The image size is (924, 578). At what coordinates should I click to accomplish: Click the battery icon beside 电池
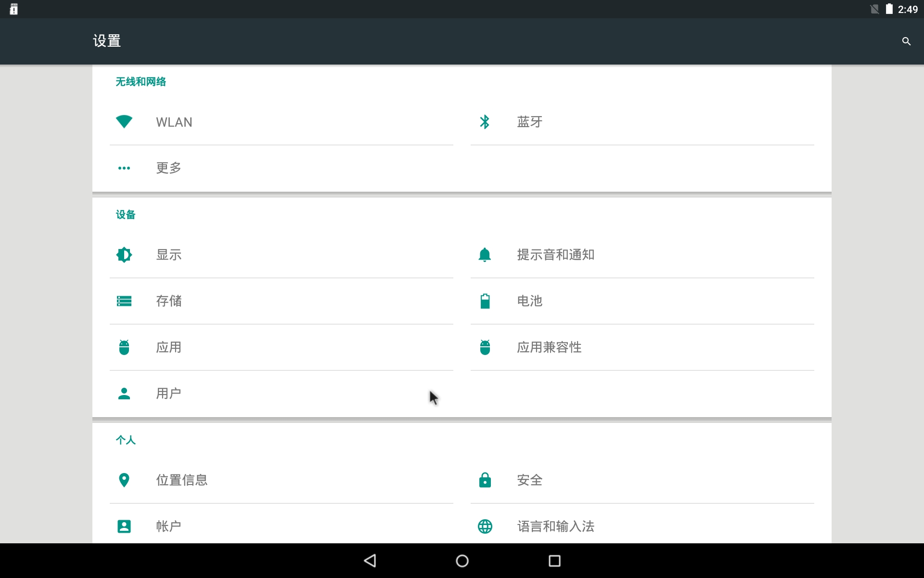(x=485, y=301)
